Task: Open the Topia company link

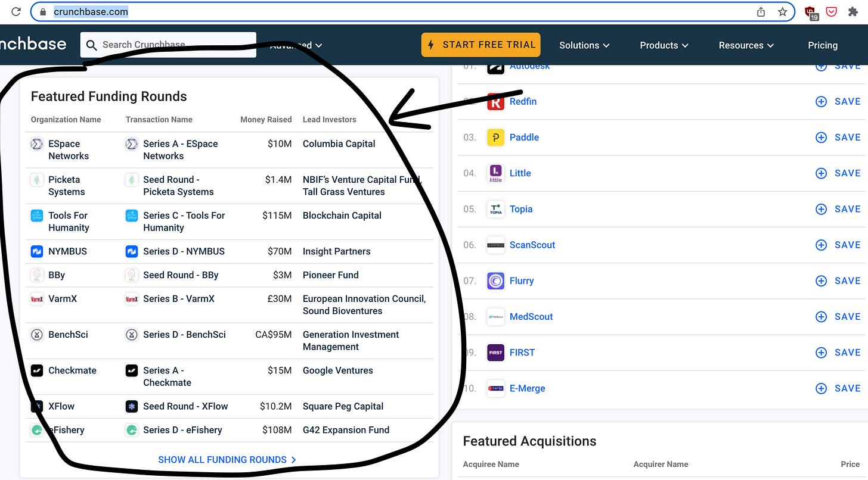Action: (521, 209)
